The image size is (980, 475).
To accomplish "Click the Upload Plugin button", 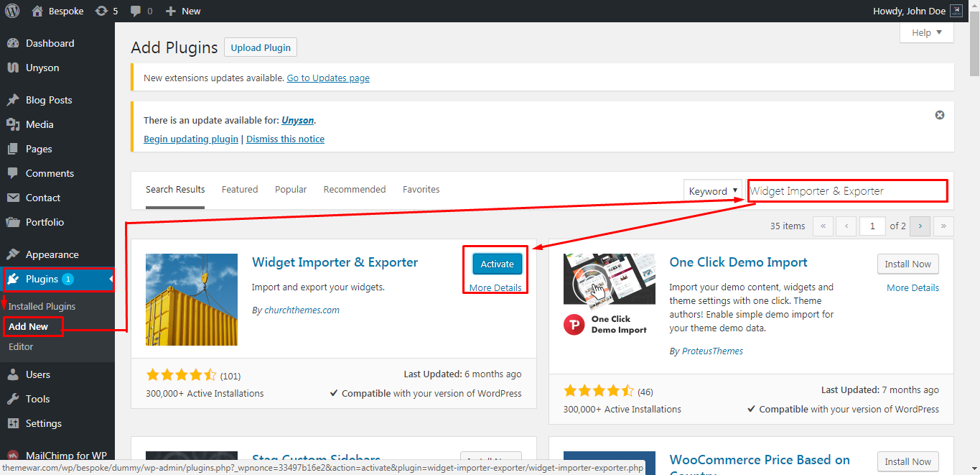I will 261,47.
